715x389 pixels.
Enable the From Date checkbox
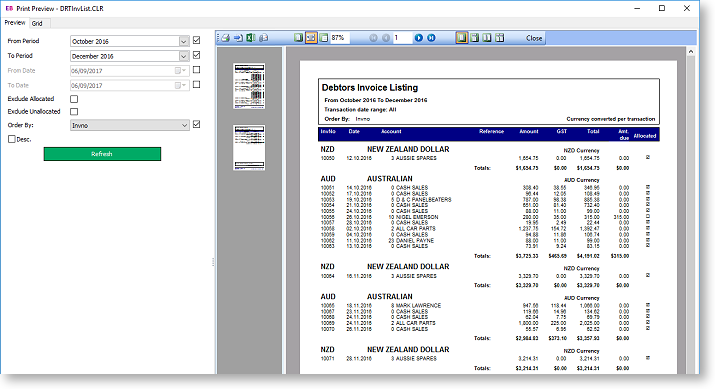197,70
